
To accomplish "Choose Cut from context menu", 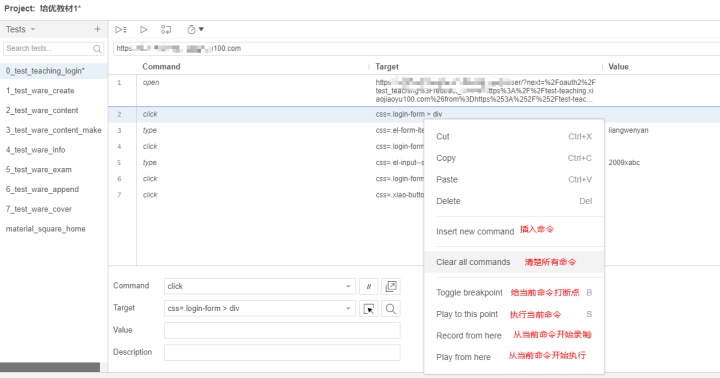I will point(514,136).
